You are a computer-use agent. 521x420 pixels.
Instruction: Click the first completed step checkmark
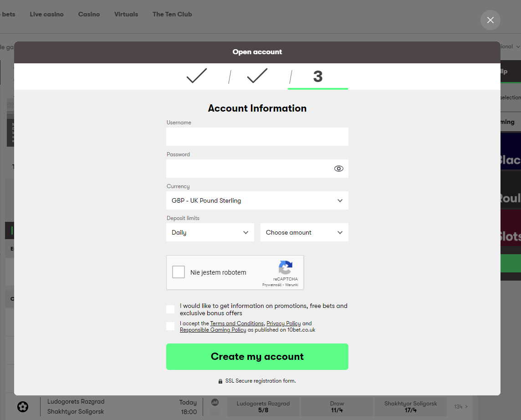coord(197,76)
